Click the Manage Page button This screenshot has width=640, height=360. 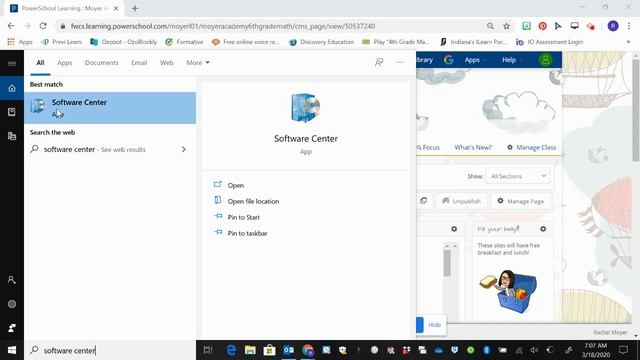tap(520, 201)
